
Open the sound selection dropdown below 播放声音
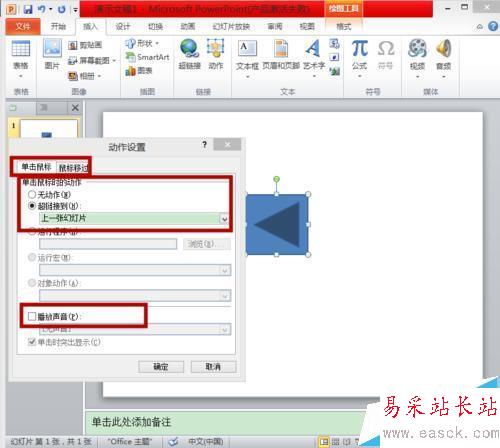tap(225, 329)
